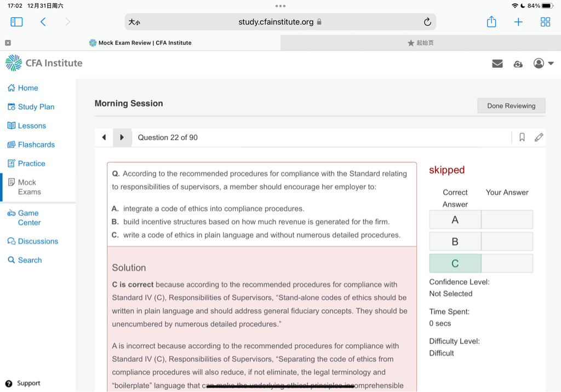Image resolution: width=561 pixels, height=392 pixels.
Task: Tap the Safari share icon
Action: [x=491, y=22]
